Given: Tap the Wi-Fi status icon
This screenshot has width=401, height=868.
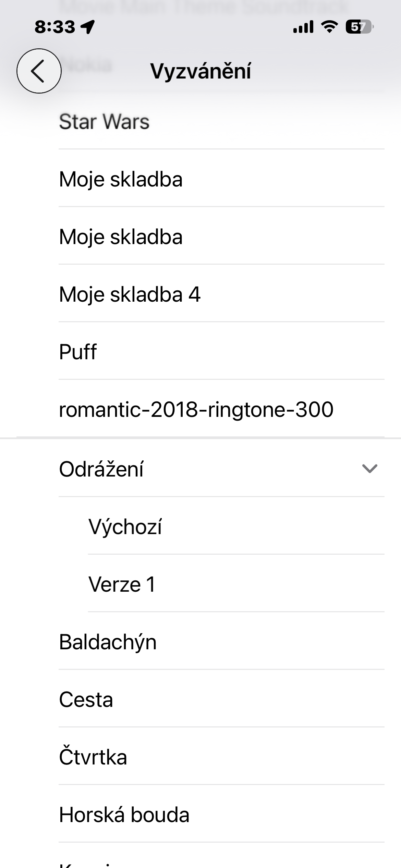Looking at the screenshot, I should pyautogui.click(x=329, y=27).
